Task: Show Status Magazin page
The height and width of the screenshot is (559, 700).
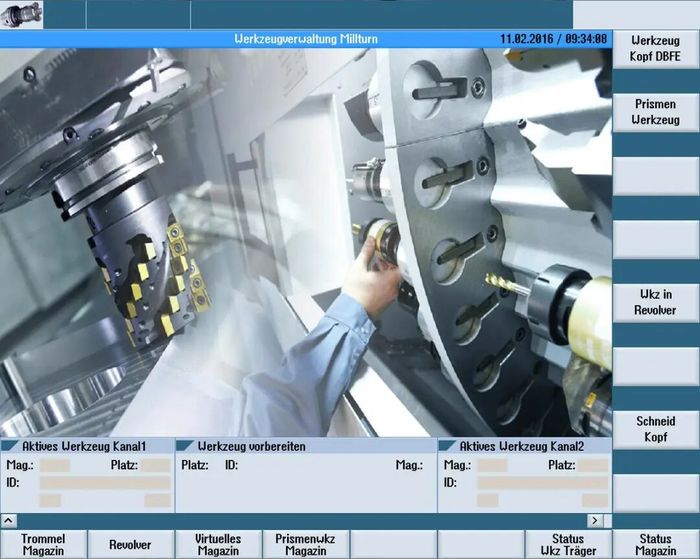Action: click(x=655, y=545)
